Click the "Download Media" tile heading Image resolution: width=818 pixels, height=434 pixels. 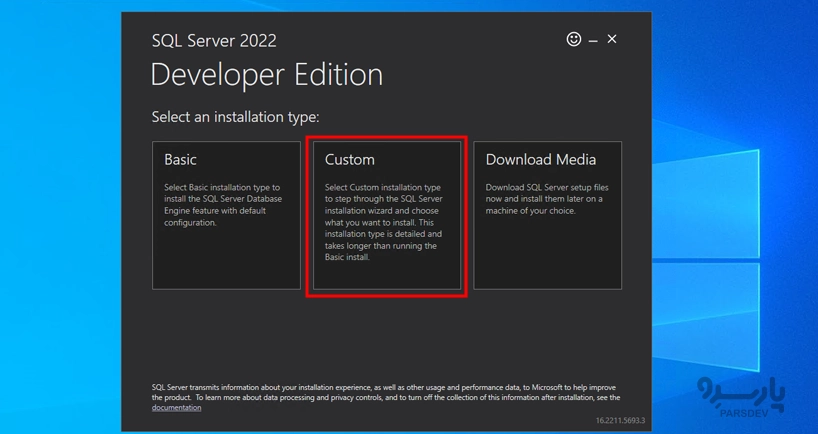point(540,160)
